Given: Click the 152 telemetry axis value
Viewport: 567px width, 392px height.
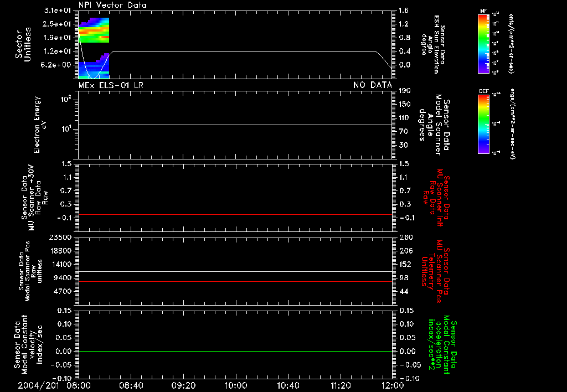Looking at the screenshot, I should click(x=406, y=264).
